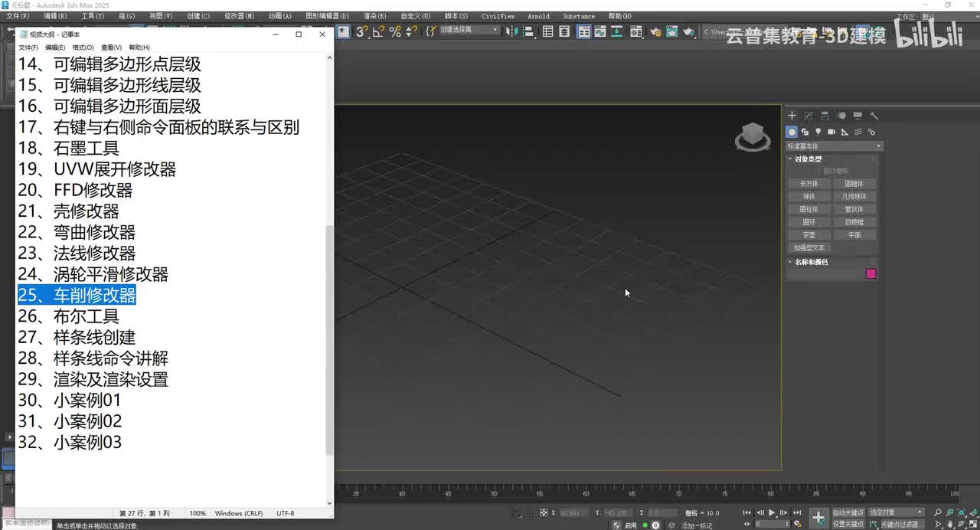Click the Render Production teapot icon
Screen dimensions: 980x530
click(x=688, y=31)
